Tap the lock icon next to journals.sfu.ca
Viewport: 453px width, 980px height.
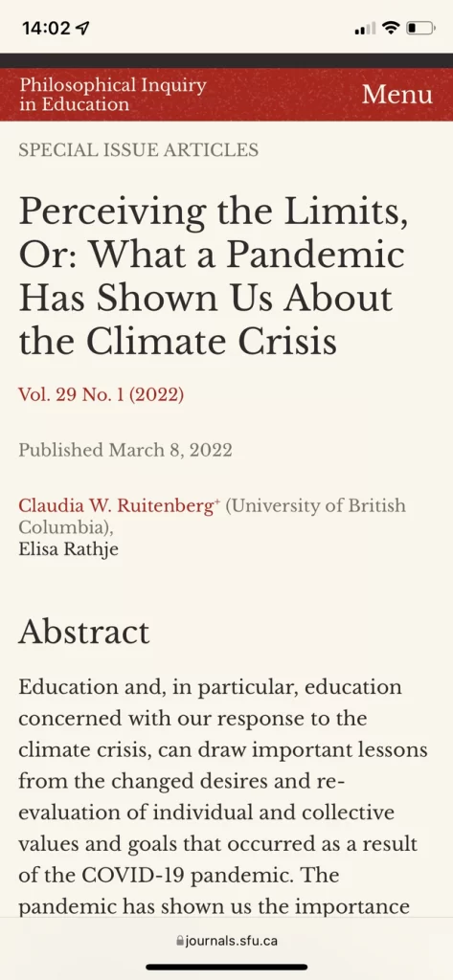[x=180, y=941]
